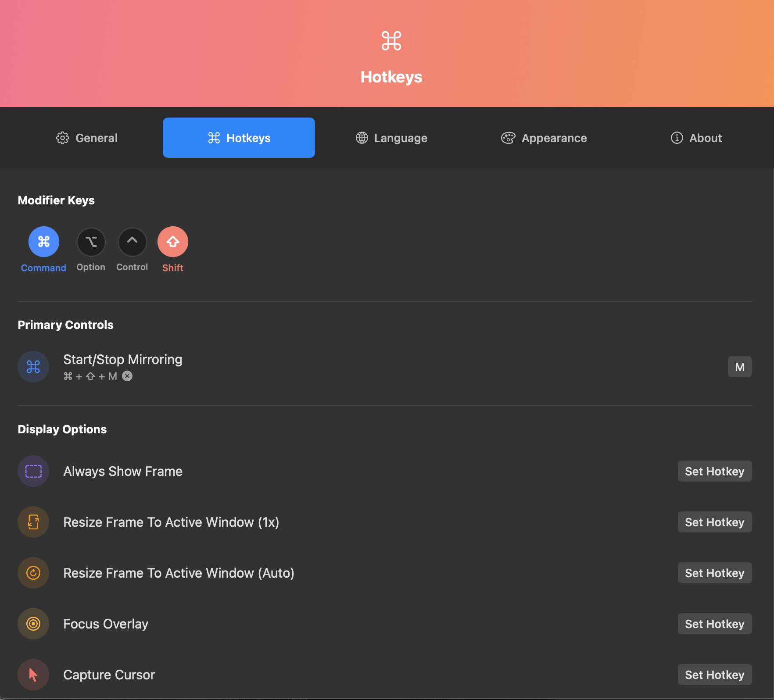Click the Display Options heading
This screenshot has height=700, width=774.
pos(62,429)
